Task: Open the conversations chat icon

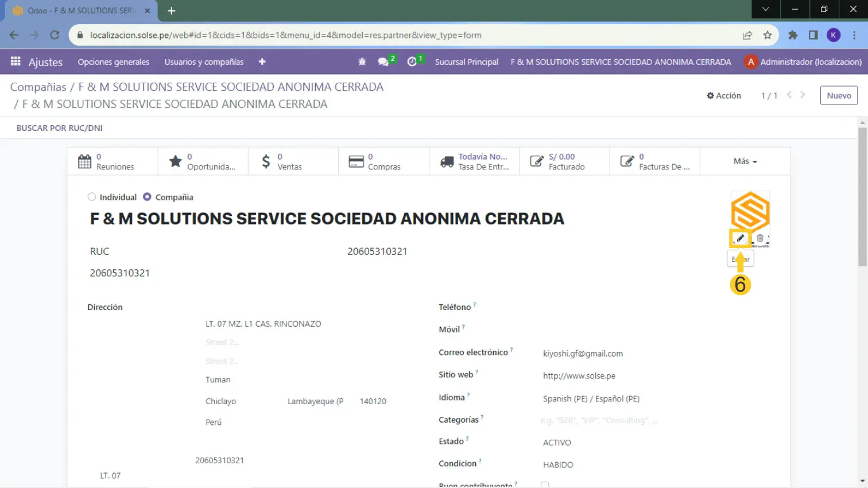Action: tap(383, 61)
